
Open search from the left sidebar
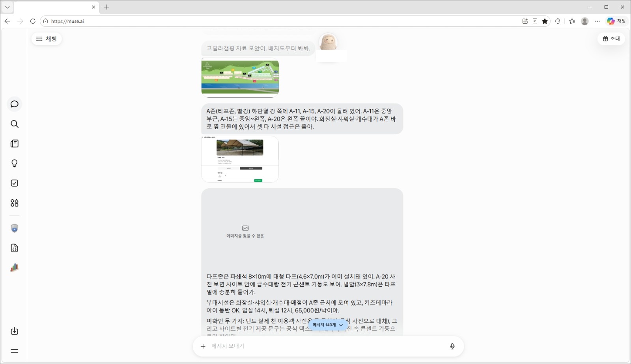(x=15, y=124)
